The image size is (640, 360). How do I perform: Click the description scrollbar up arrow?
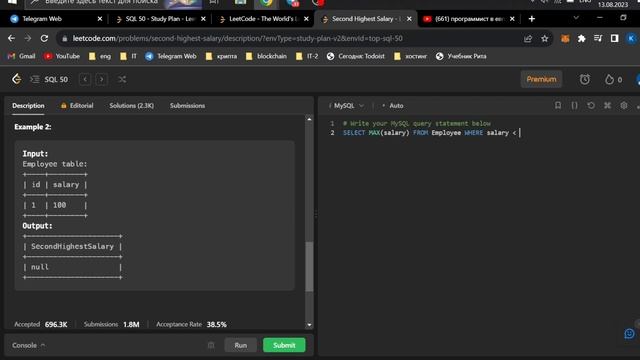(309, 119)
